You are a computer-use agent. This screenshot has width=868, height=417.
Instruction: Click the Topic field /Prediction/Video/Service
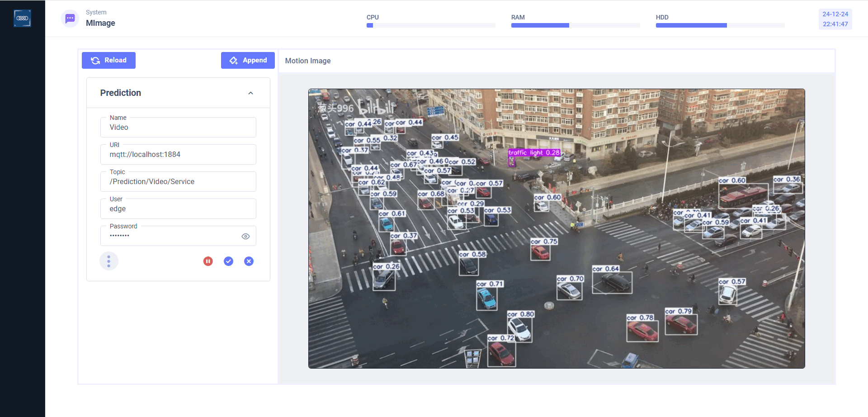[x=178, y=181]
